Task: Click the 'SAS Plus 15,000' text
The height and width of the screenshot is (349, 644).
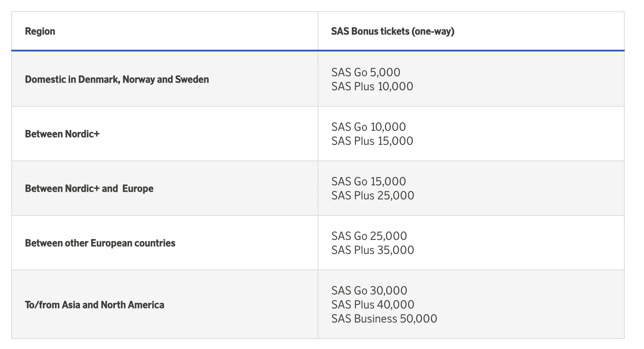Action: [x=372, y=141]
